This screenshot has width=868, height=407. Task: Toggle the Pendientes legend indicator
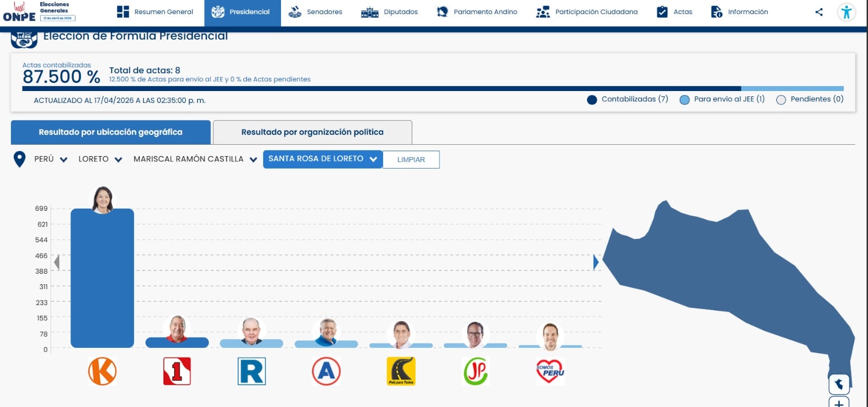(781, 100)
